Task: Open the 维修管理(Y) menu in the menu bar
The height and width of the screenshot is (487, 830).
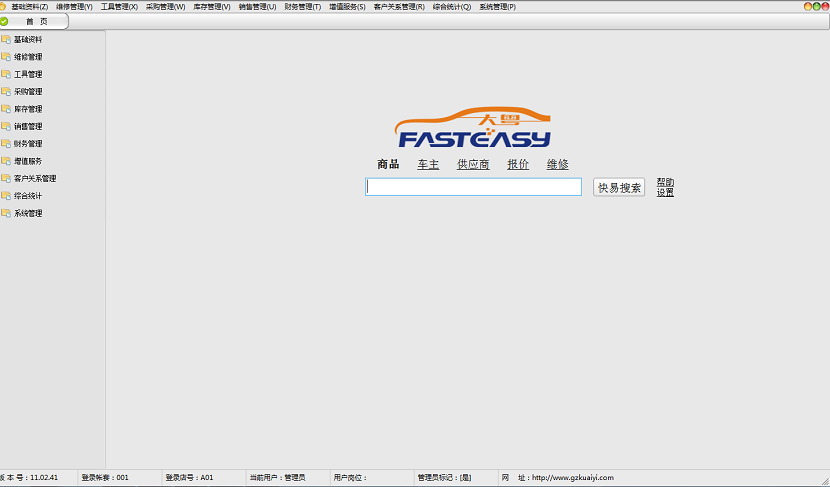Action: [74, 6]
